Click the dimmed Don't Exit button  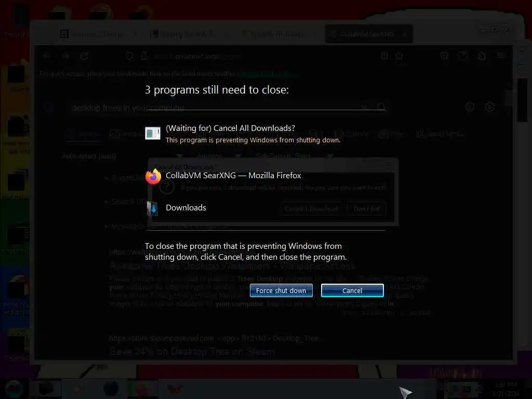(x=366, y=209)
